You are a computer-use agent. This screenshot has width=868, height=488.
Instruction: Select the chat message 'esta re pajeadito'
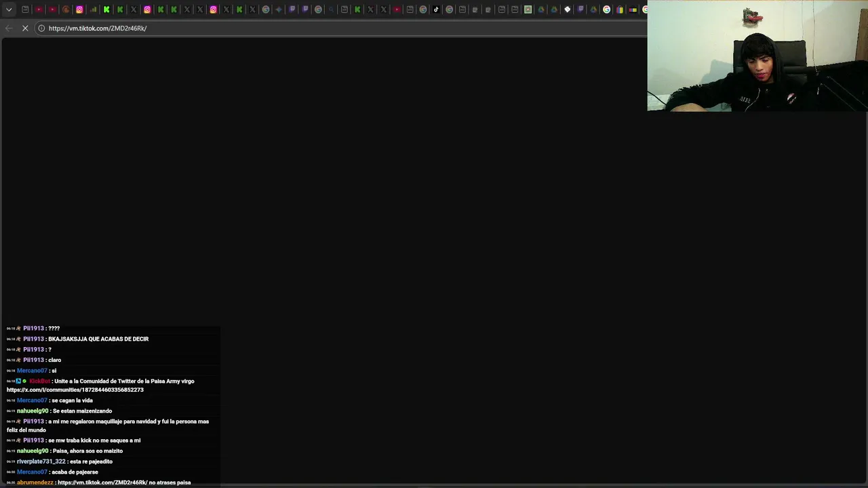(x=91, y=462)
